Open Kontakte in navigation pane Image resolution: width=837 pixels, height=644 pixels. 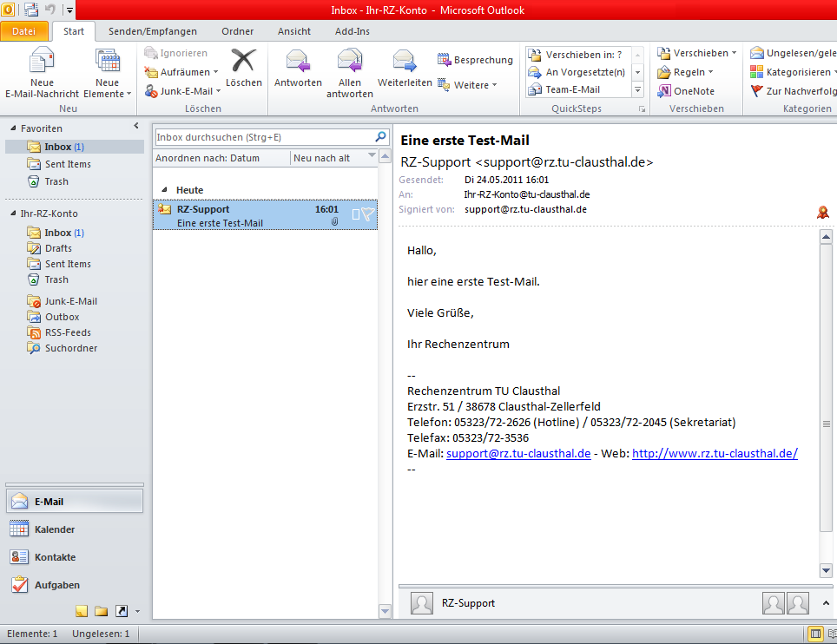click(74, 557)
